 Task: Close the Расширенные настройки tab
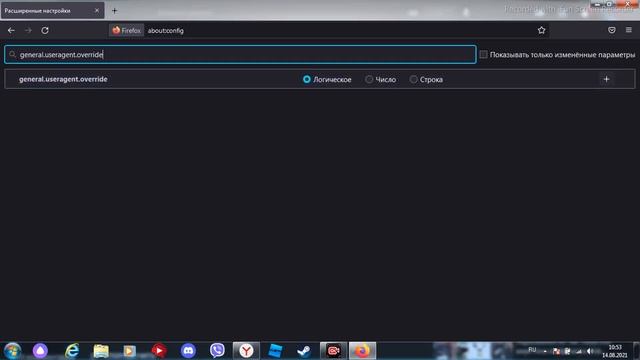(97, 11)
